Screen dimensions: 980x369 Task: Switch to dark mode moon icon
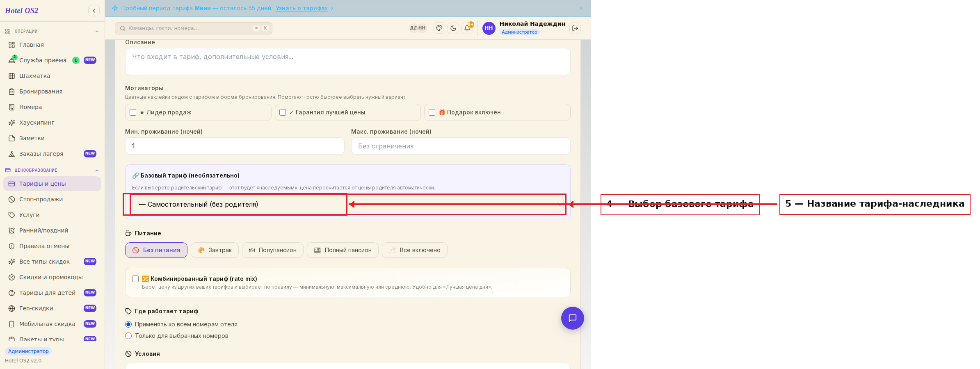pos(453,28)
